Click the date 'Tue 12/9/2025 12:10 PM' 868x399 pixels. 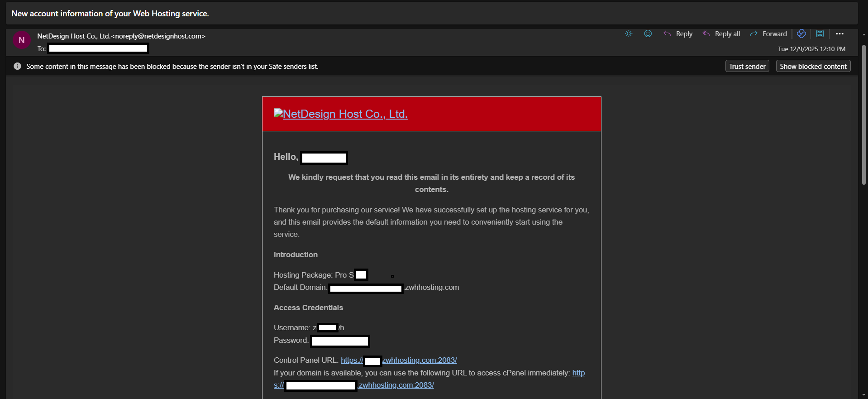[811, 49]
